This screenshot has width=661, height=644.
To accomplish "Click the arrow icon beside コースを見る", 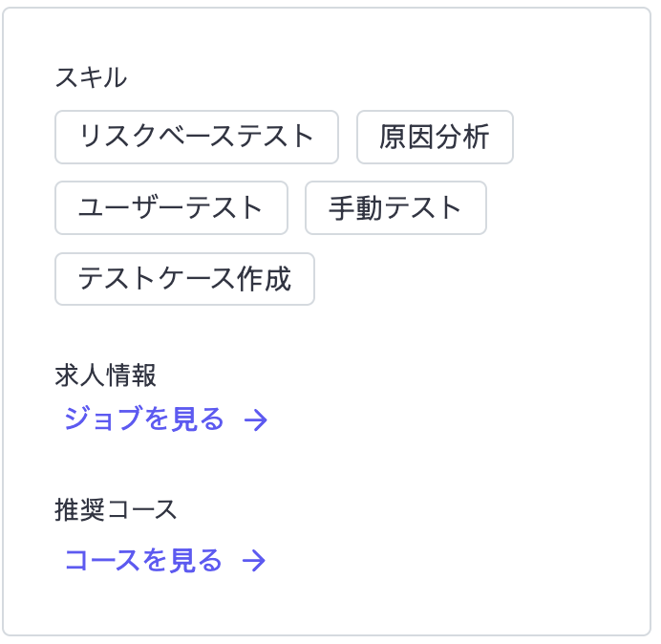I will pos(253,561).
